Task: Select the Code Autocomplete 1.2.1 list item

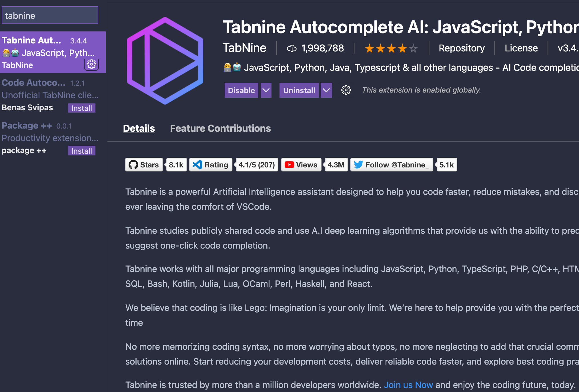Action: 53,95
